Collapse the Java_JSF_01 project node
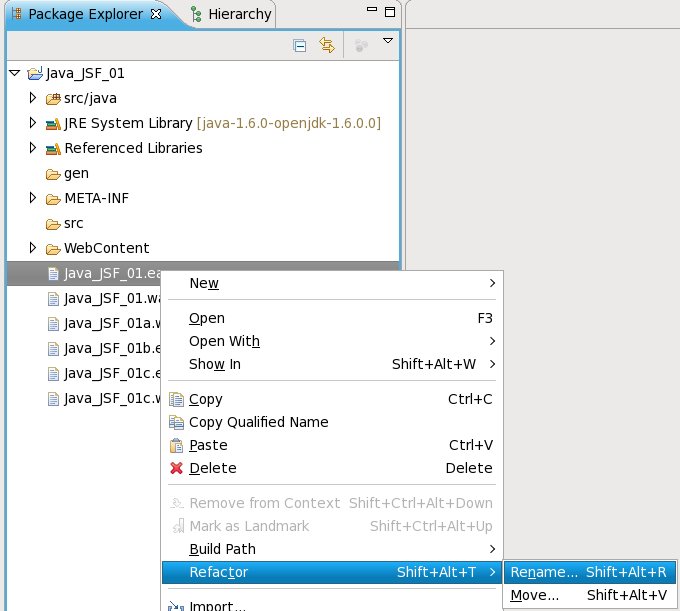Viewport: 680px width, 611px height. tap(14, 73)
